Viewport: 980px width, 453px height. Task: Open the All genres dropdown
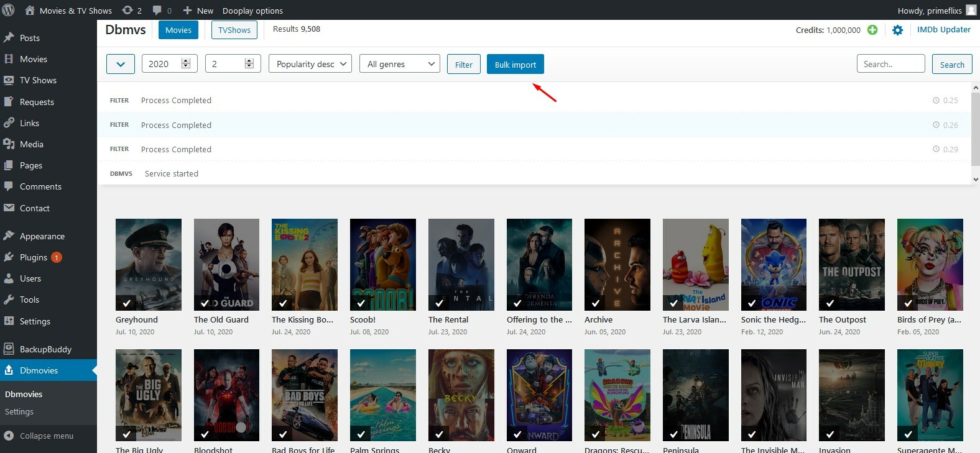point(400,64)
